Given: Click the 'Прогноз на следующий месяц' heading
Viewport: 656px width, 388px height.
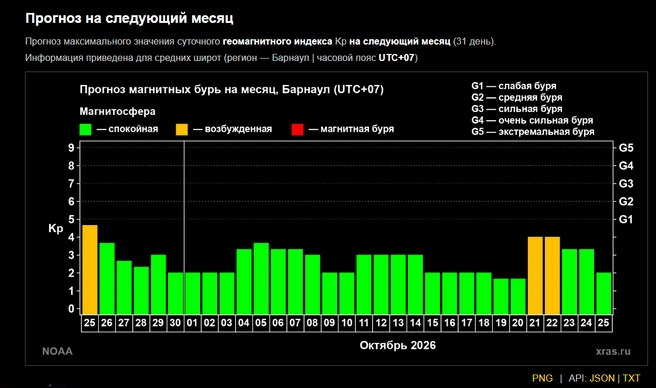Looking at the screenshot, I should click(129, 18).
